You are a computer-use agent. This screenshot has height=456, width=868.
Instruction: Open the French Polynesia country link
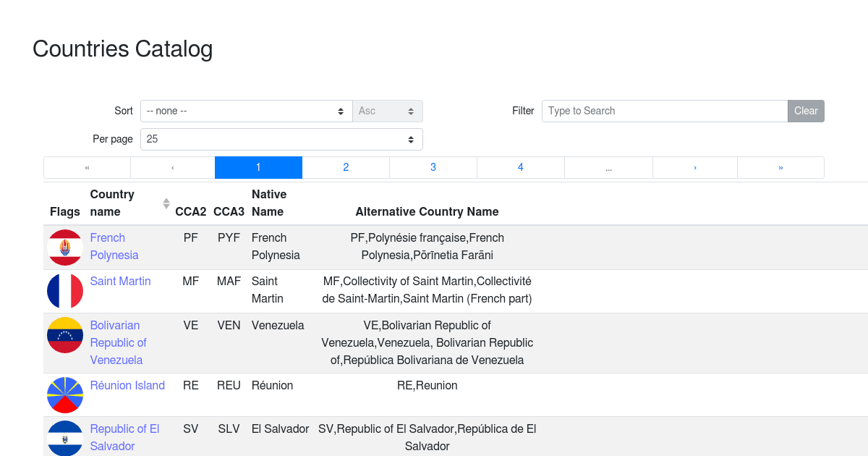point(114,246)
